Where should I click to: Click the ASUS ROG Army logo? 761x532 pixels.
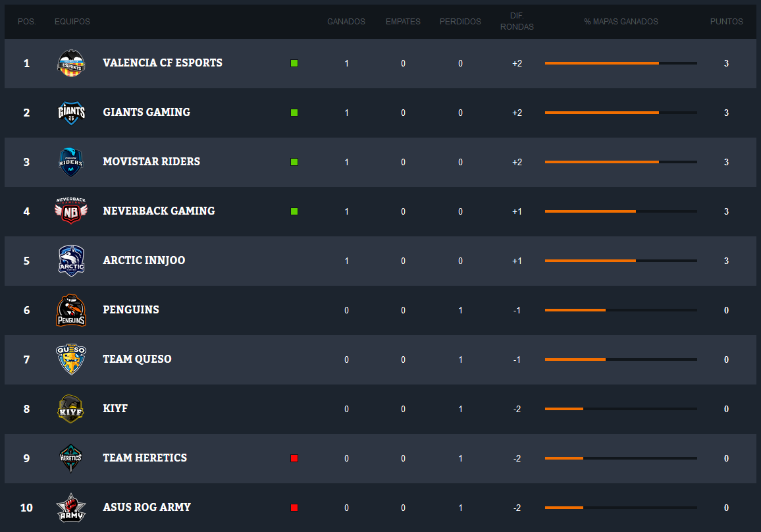71,508
